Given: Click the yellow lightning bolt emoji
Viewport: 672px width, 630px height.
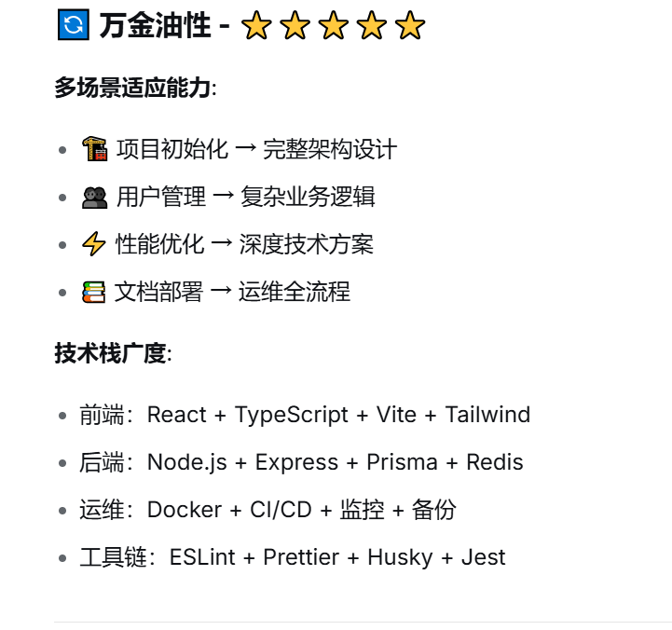Looking at the screenshot, I should pos(93,245).
